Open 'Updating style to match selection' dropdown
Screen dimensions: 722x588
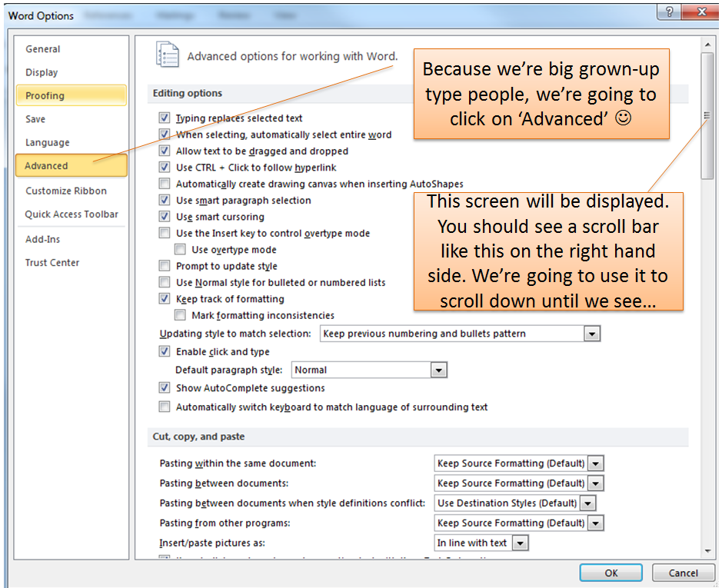point(591,333)
